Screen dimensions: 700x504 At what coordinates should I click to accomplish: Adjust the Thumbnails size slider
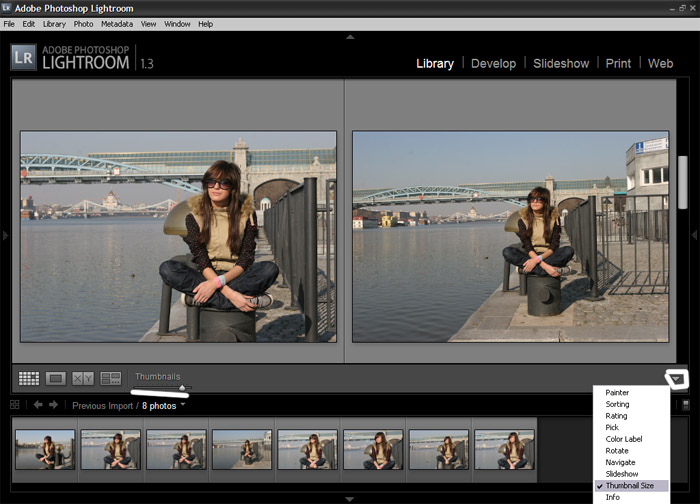tap(182, 388)
